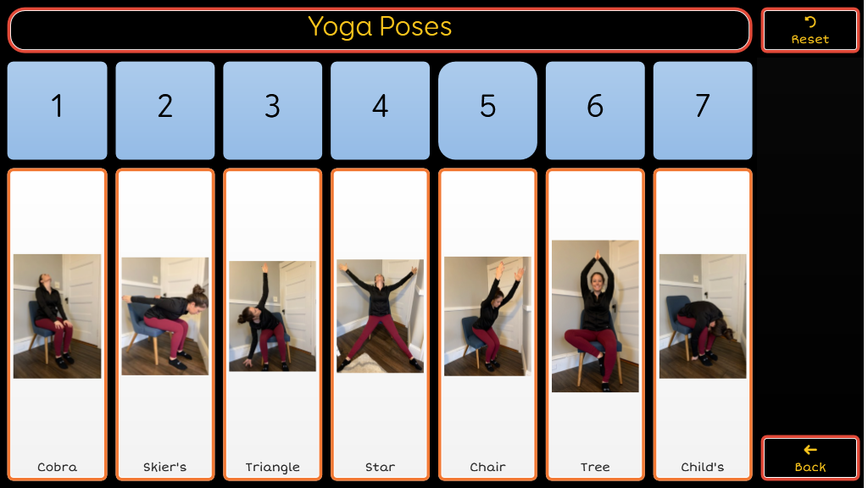Select the rounded number 5 tile
The height and width of the screenshot is (488, 868).
tap(487, 111)
